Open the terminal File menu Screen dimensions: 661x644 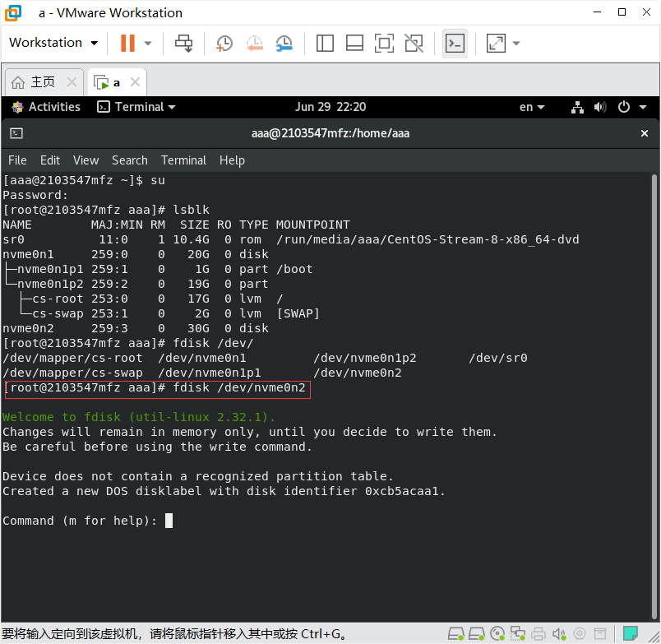pos(17,160)
